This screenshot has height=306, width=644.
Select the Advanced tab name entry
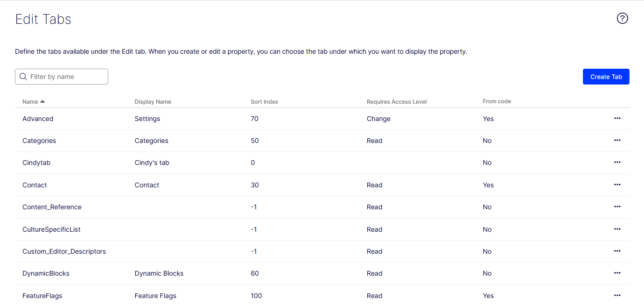[38, 119]
